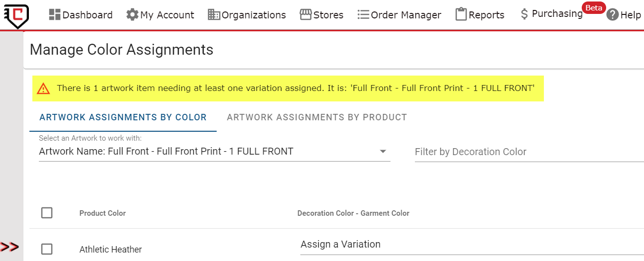This screenshot has height=261, width=644.
Task: Click the shield logo icon top-left
Action: point(14,15)
